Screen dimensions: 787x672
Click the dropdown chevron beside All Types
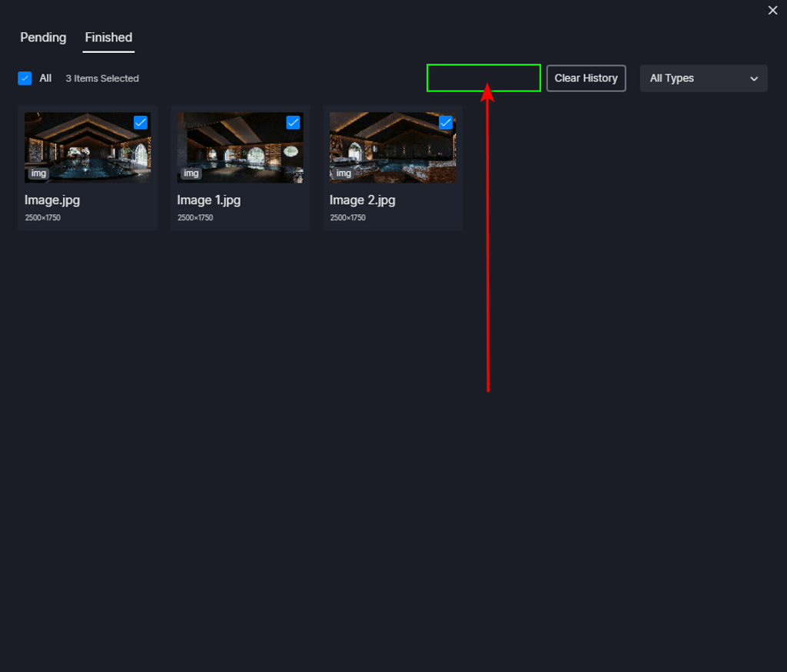[x=754, y=78]
